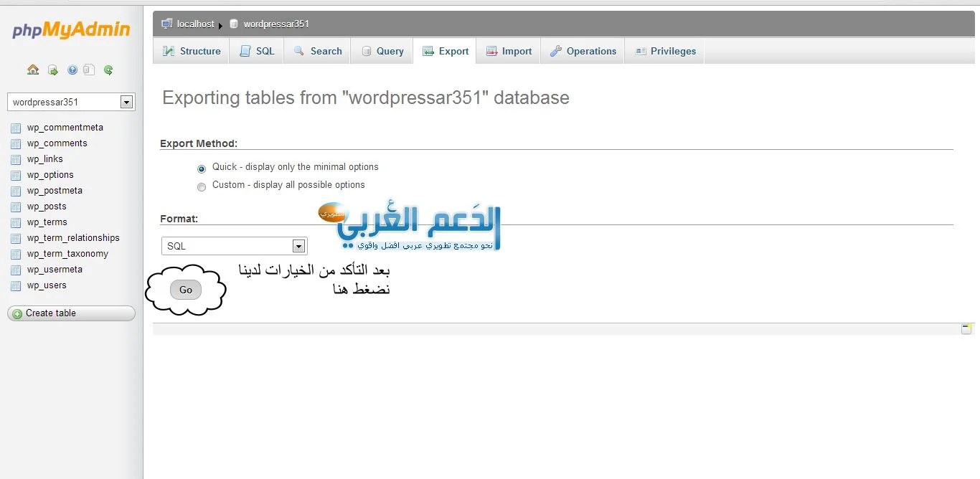Open the wordpressar351 database dropdown
980x479 pixels.
(71, 102)
